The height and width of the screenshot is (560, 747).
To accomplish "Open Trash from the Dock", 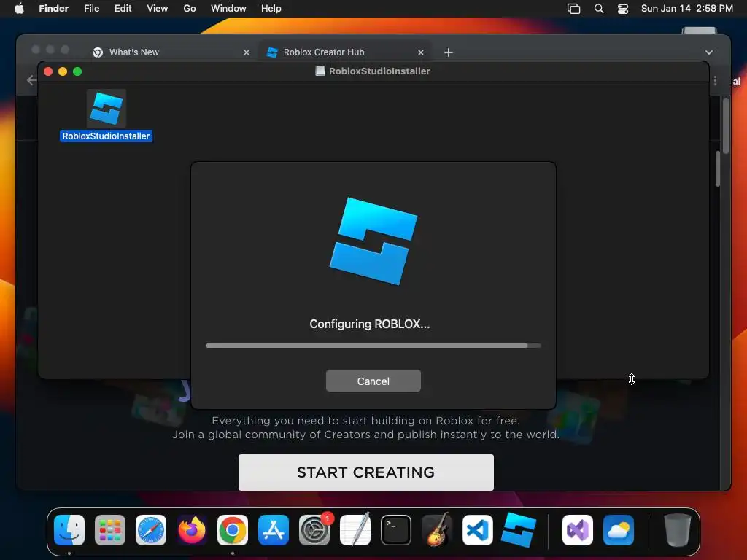I will coord(677,530).
